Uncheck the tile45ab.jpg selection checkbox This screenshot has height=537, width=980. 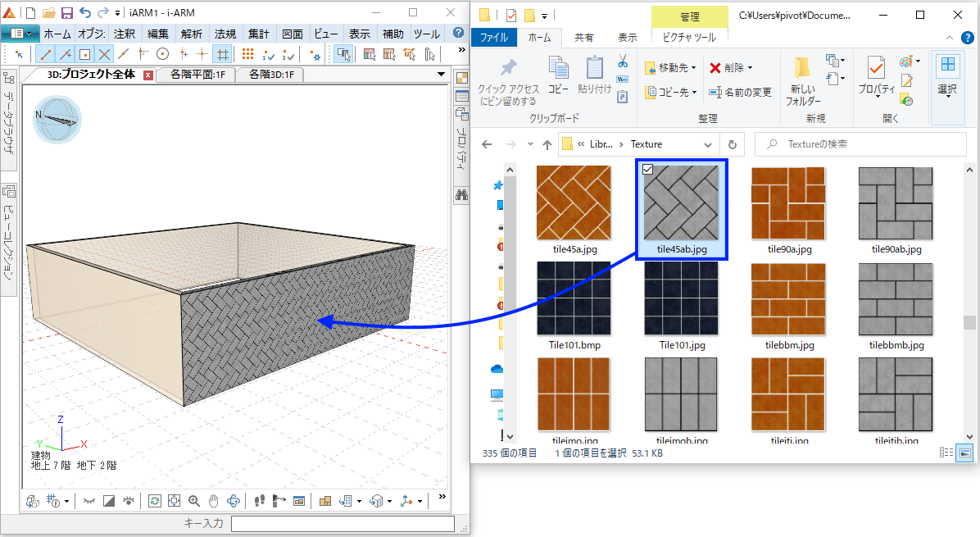(648, 169)
